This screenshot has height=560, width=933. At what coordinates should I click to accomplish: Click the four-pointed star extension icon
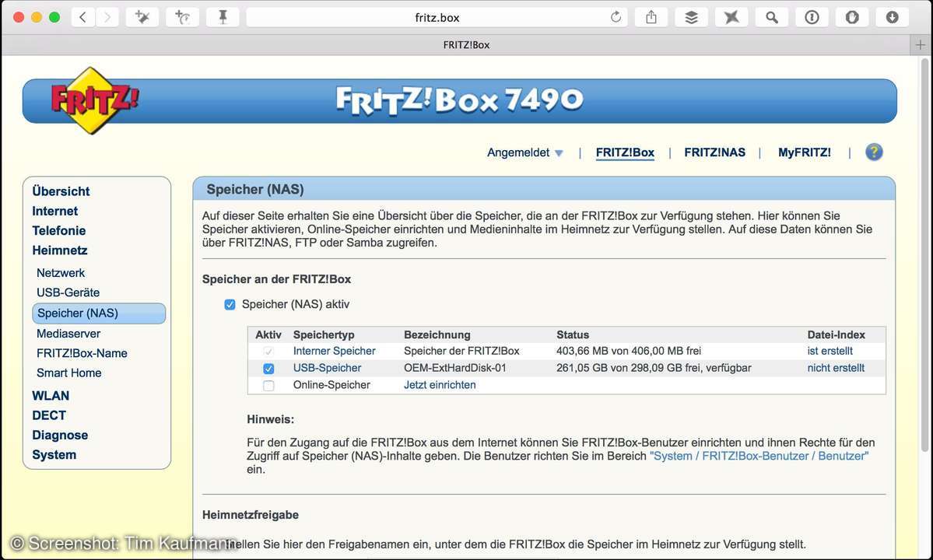pos(732,17)
